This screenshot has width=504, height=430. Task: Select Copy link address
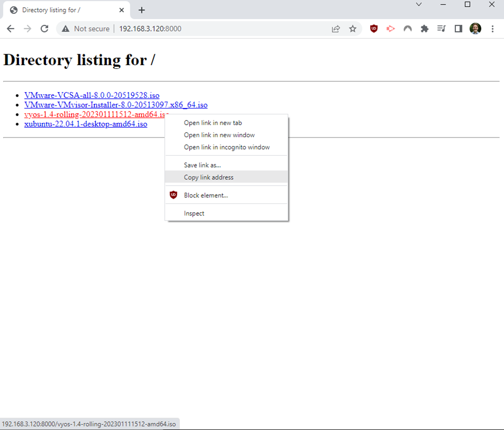tap(226, 177)
